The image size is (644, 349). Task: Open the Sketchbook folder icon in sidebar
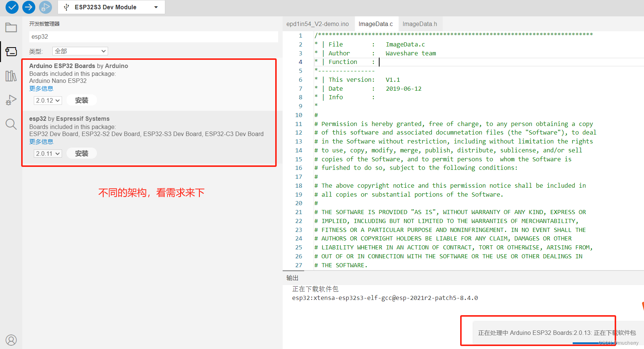(x=11, y=28)
